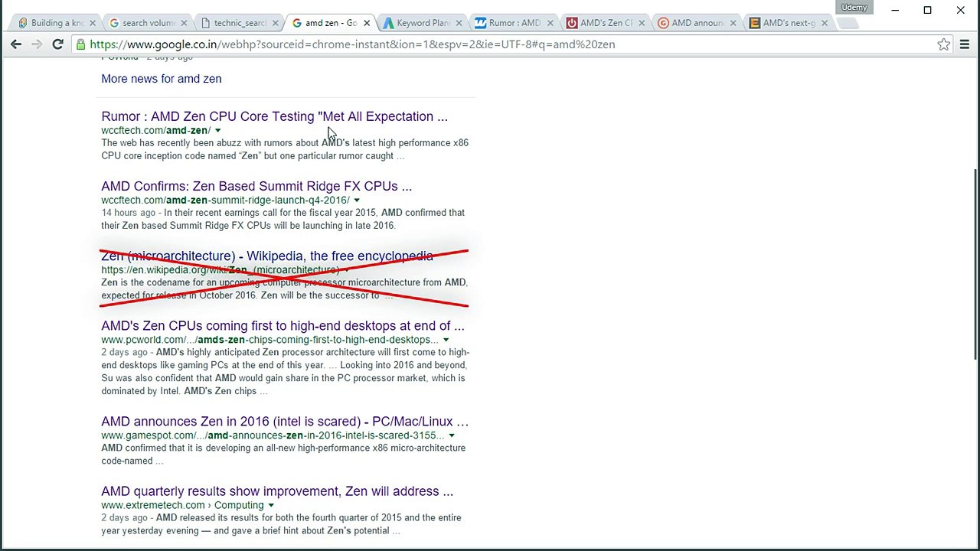
Task: Close the 'AMD's Zen CPUs' tab
Action: 642,23
